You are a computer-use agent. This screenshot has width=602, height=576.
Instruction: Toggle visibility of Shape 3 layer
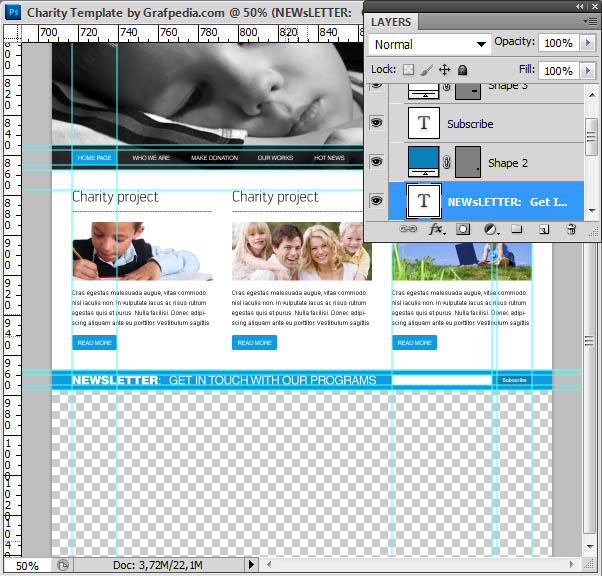[x=376, y=85]
